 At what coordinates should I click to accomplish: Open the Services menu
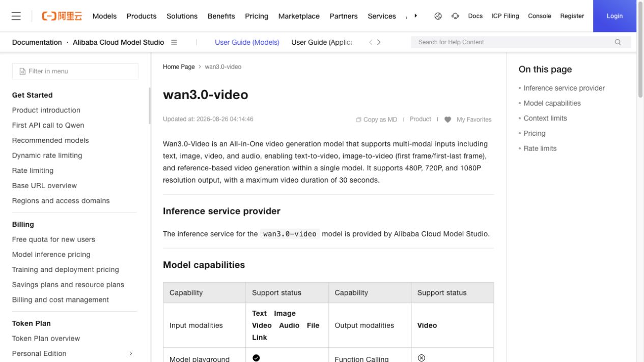coord(382,16)
